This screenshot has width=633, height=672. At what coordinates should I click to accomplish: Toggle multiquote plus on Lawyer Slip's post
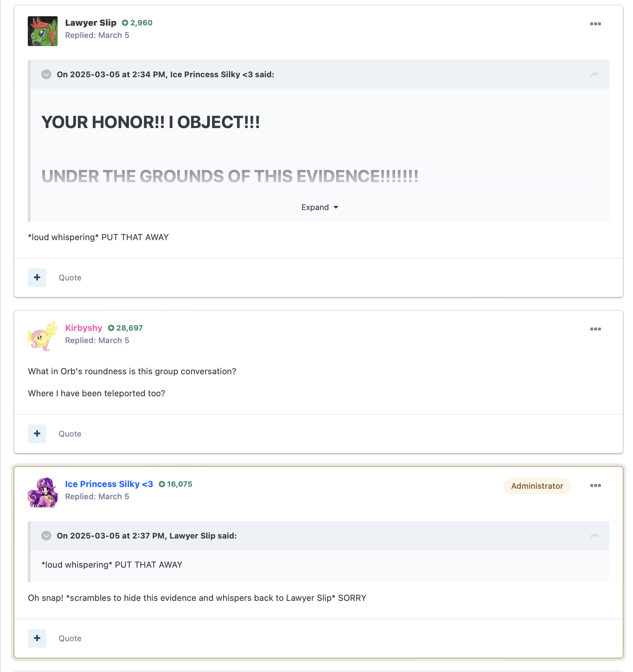[37, 278]
